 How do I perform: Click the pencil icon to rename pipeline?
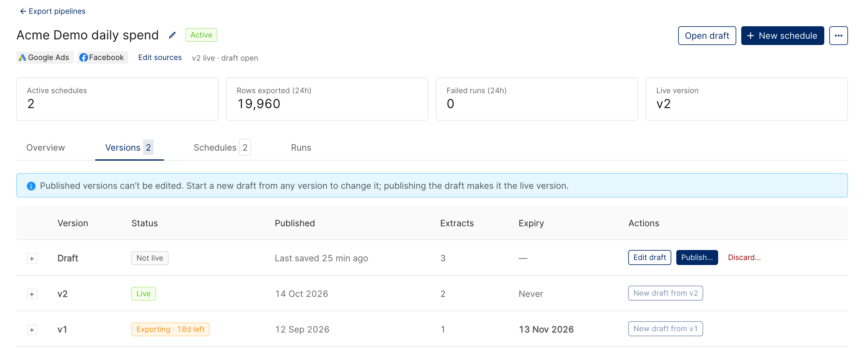(x=172, y=35)
